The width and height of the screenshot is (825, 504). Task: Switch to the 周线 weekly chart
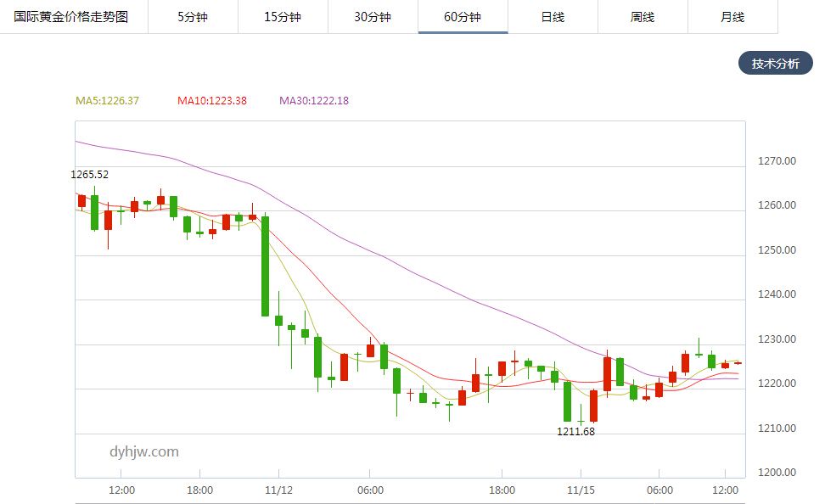pyautogui.click(x=643, y=17)
